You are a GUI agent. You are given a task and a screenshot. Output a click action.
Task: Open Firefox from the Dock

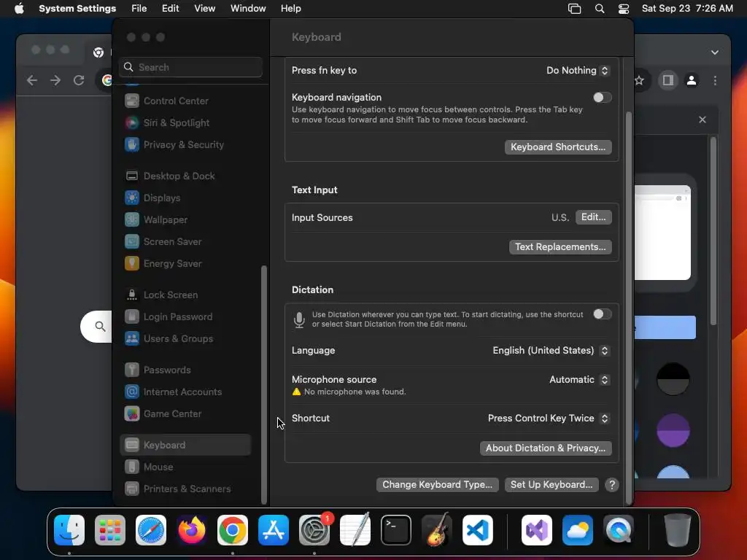coord(192,530)
